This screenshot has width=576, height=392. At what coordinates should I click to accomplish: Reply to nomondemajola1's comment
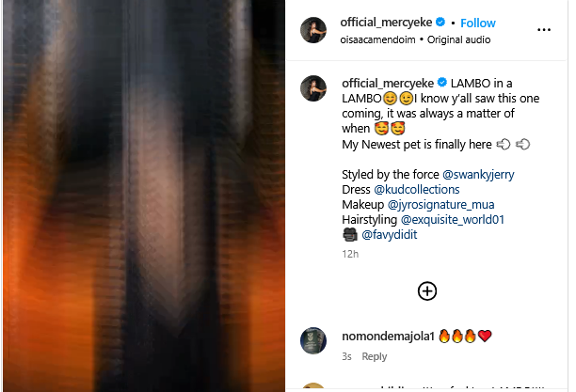375,356
